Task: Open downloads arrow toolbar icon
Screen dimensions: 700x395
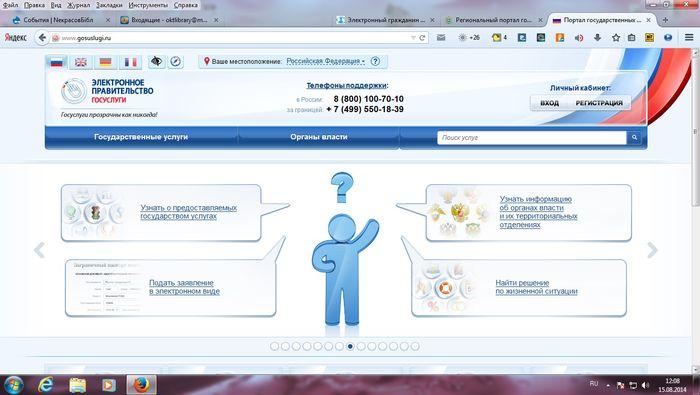Action: pos(598,38)
